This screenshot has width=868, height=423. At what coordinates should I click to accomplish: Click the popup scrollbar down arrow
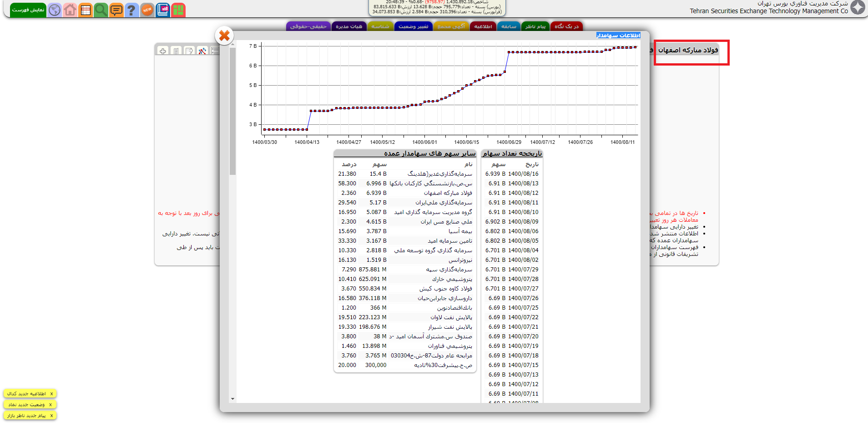(232, 399)
